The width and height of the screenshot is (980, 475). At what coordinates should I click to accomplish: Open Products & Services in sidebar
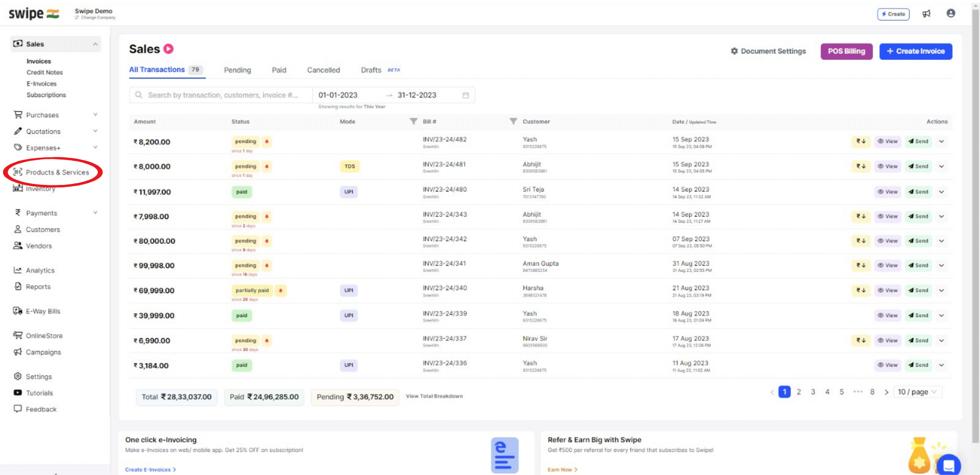51,173
